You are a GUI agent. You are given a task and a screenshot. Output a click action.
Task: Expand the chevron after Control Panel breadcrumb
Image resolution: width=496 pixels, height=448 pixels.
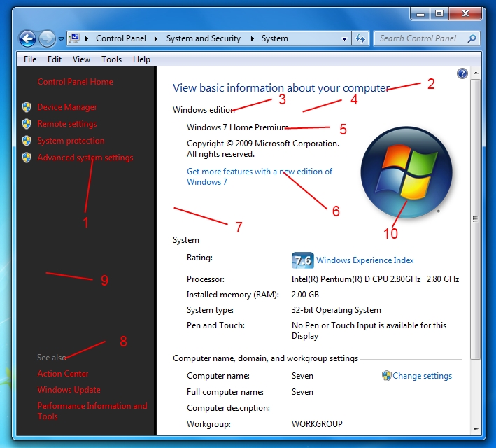[x=156, y=38]
